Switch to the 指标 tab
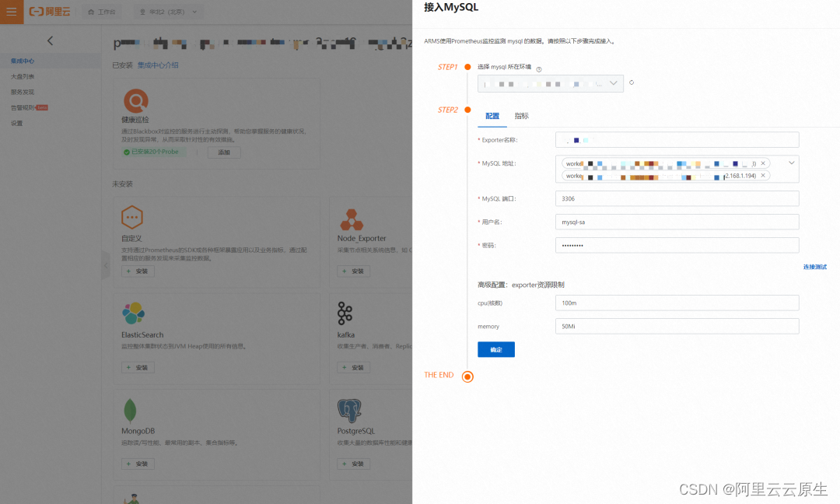 (x=521, y=116)
